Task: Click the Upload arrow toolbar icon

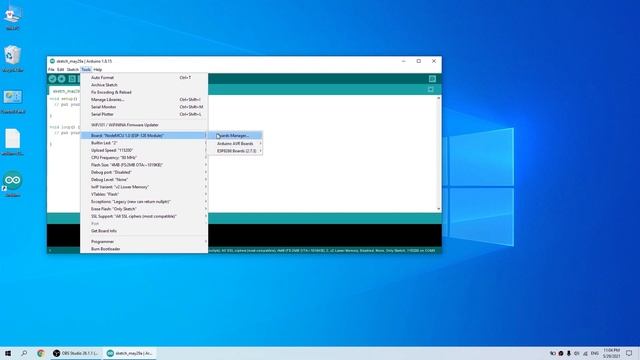Action: point(62,79)
